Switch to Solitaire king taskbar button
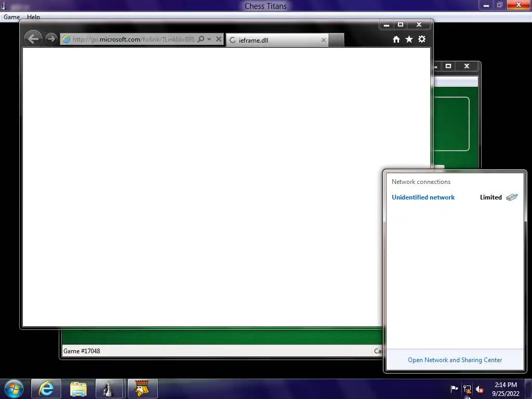Screen dimensions: 532x399 pyautogui.click(x=142, y=389)
